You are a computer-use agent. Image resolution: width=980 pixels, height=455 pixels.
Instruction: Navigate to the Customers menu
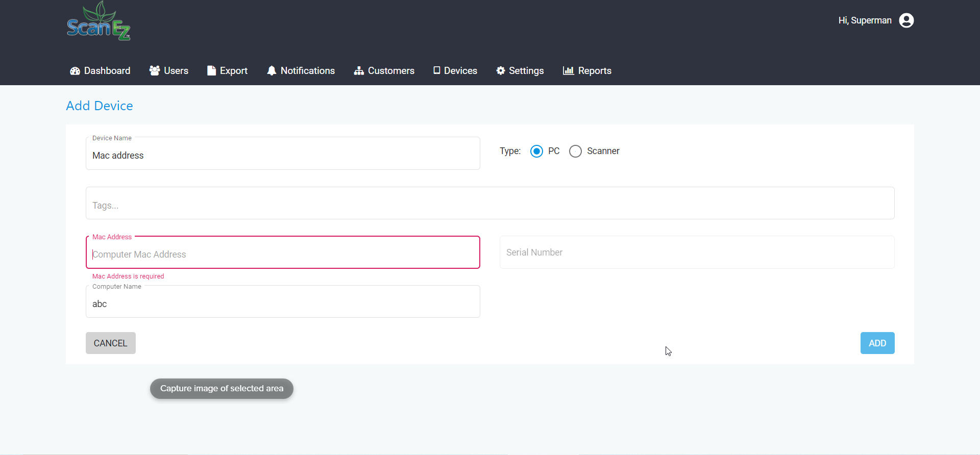[391, 71]
